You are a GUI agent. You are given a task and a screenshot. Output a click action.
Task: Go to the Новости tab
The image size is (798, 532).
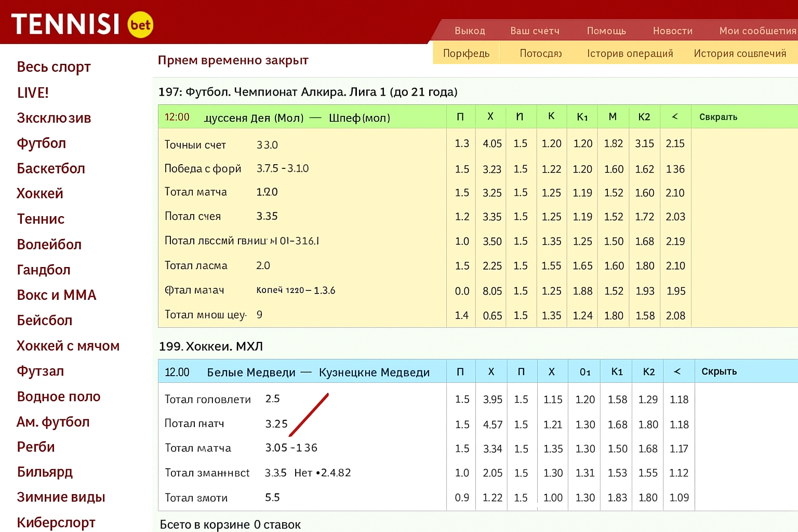coord(672,31)
